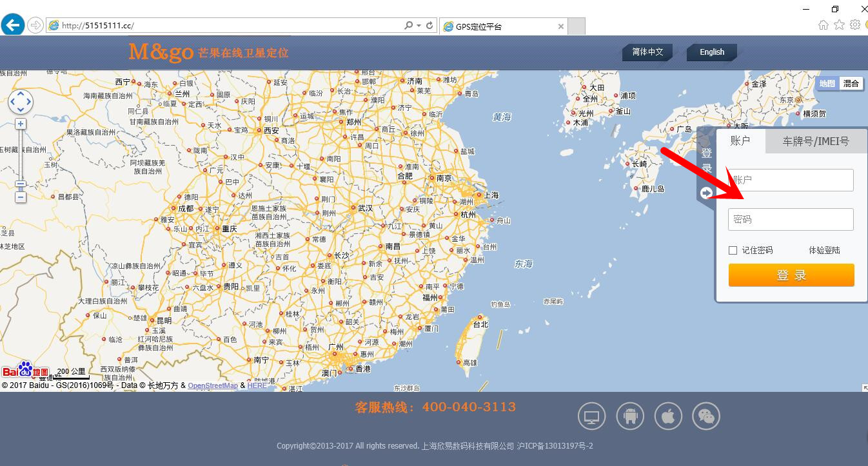Go back with the browser Back arrow
The image size is (868, 466).
click(x=13, y=25)
